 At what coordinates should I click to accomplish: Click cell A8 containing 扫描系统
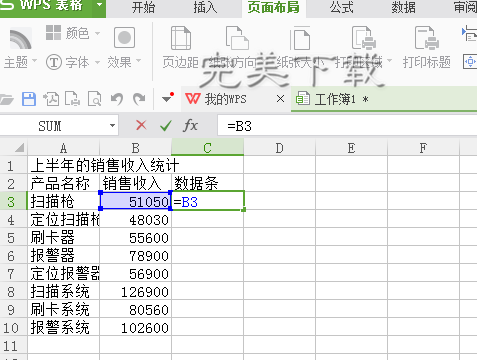64,291
